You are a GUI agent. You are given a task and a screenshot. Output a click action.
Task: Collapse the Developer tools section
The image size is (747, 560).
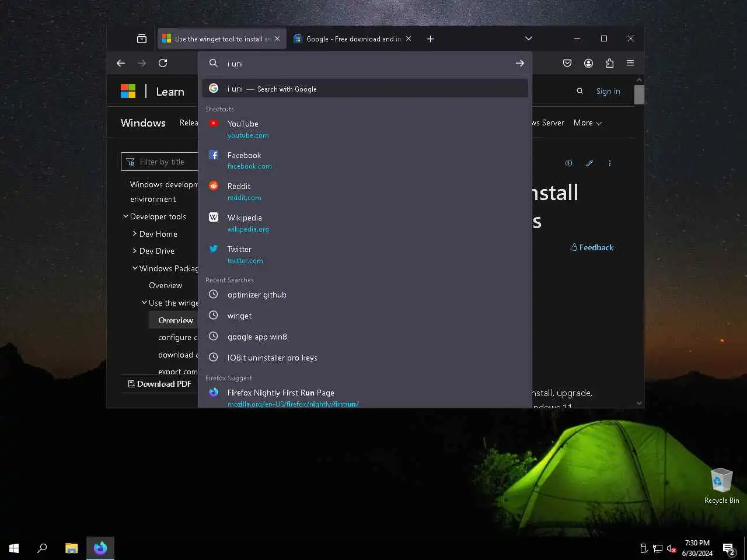click(154, 216)
